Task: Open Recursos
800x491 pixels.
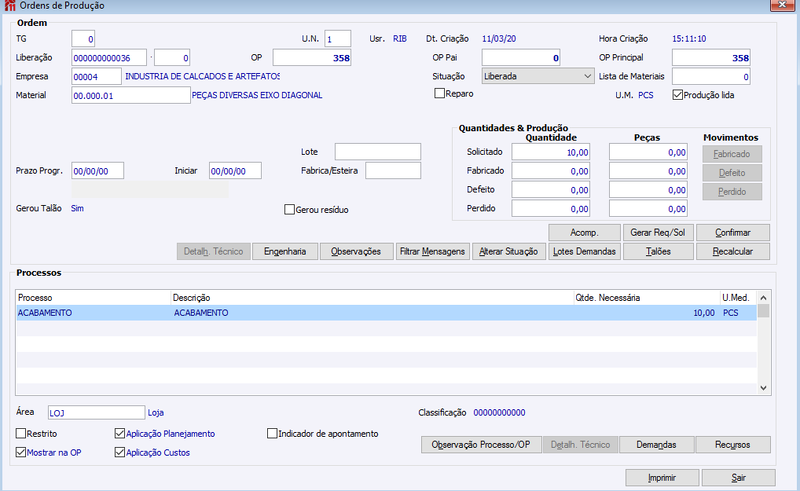Action: coord(733,445)
